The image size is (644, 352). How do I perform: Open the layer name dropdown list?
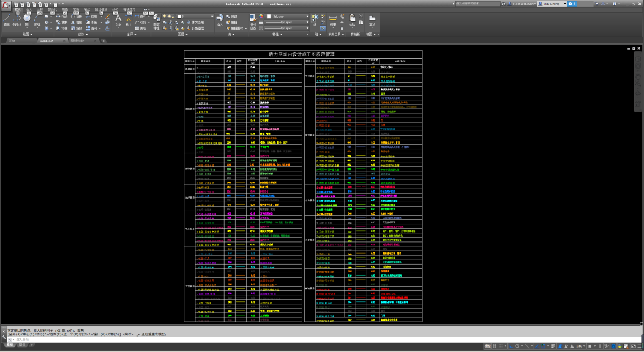[x=198, y=16]
